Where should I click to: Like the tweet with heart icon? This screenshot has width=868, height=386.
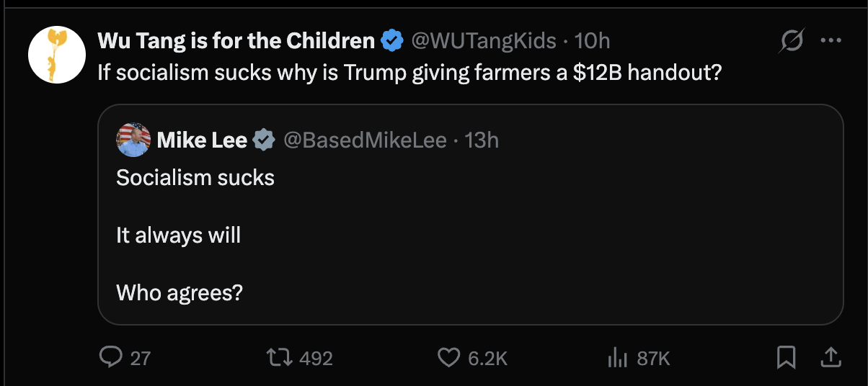(x=449, y=357)
